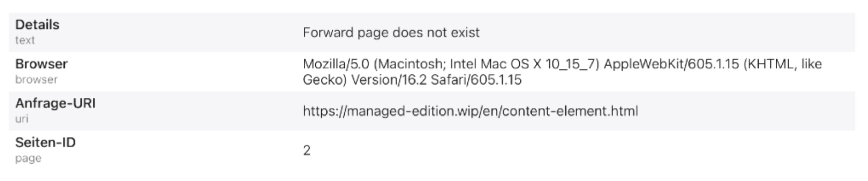This screenshot has height=181, width=868.
Task: Open the managed-edition.wip content-element URL
Action: pyautogui.click(x=470, y=111)
